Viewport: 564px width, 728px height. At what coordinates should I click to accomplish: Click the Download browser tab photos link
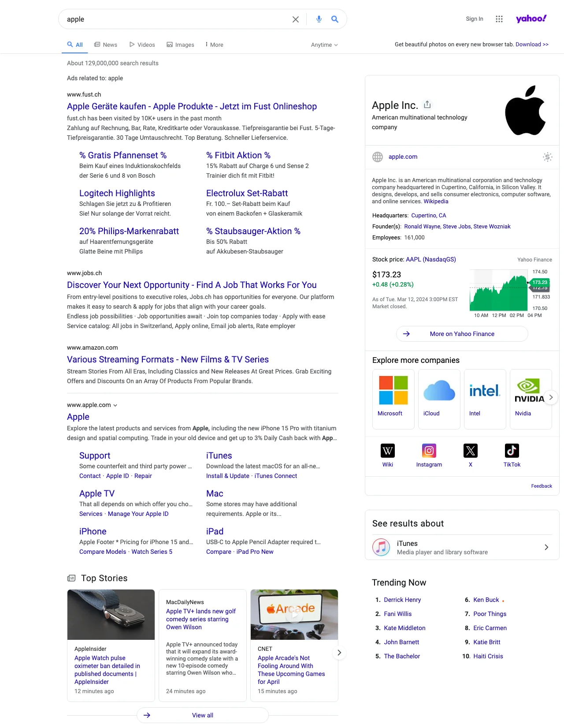[x=532, y=45]
